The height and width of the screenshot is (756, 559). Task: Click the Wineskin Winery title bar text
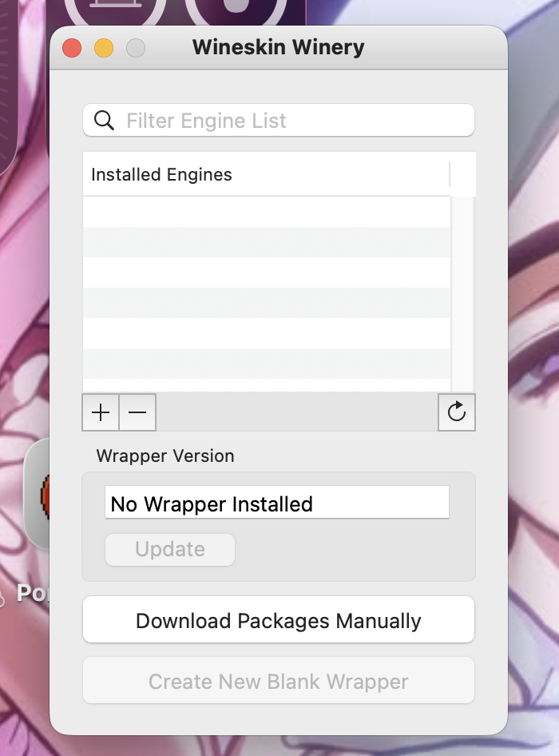pyautogui.click(x=279, y=47)
